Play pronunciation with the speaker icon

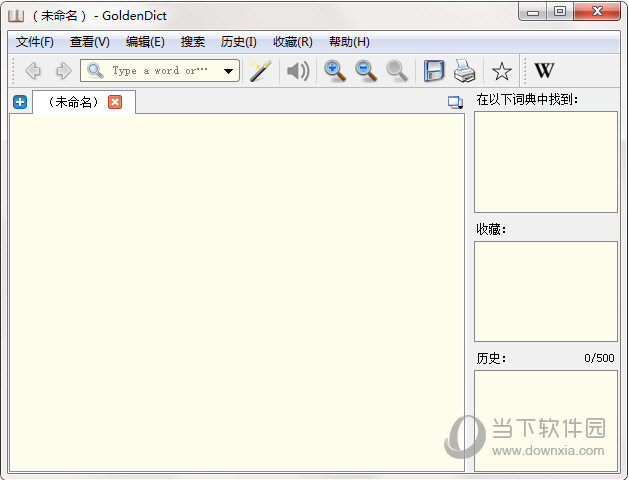(x=298, y=71)
